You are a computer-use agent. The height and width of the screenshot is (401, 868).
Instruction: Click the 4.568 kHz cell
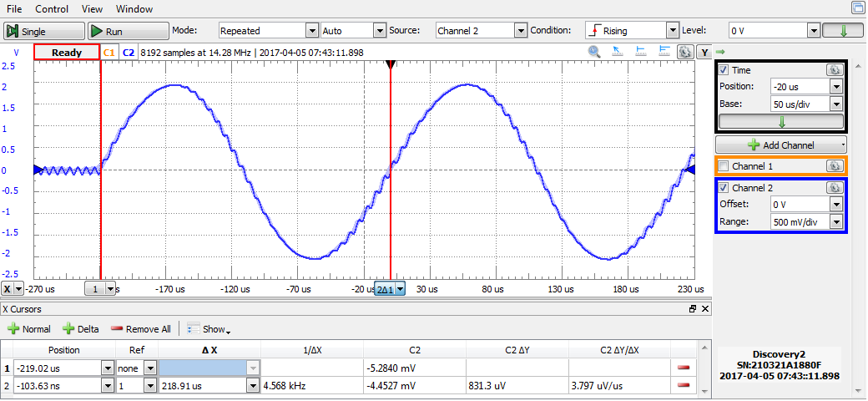click(x=311, y=385)
